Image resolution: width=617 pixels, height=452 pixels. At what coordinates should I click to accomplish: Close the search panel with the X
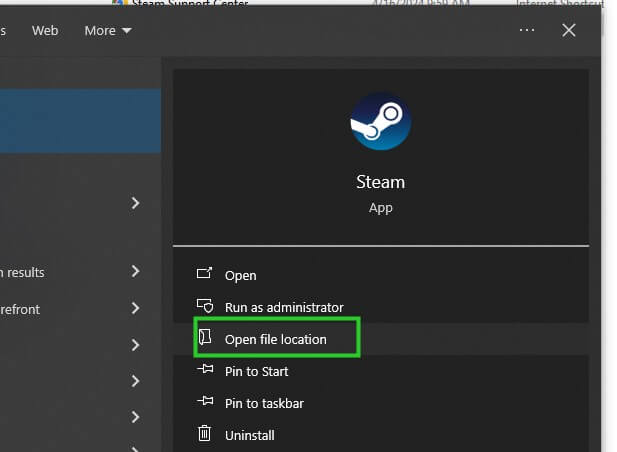click(x=569, y=30)
